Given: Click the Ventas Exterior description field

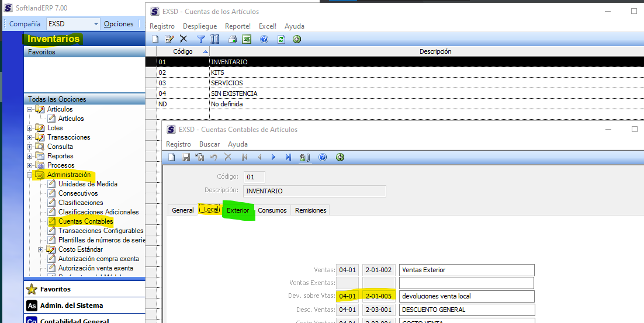Looking at the screenshot, I should [x=467, y=270].
